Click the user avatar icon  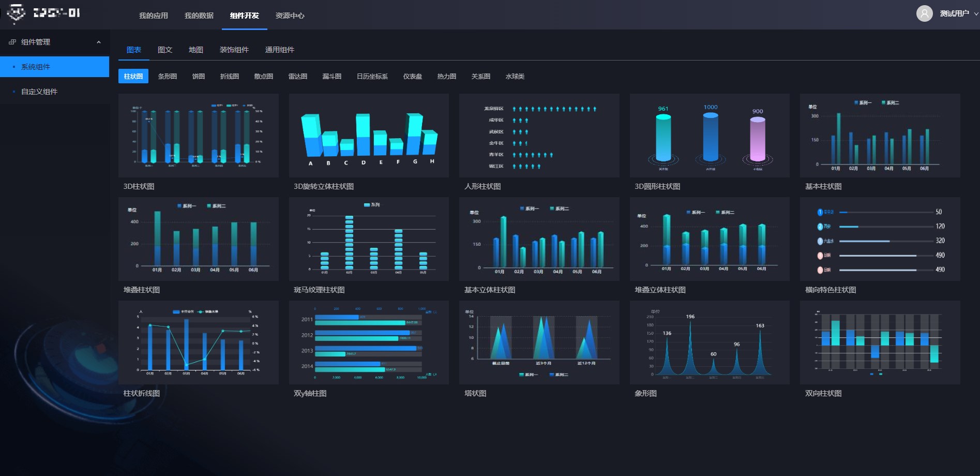tap(924, 13)
